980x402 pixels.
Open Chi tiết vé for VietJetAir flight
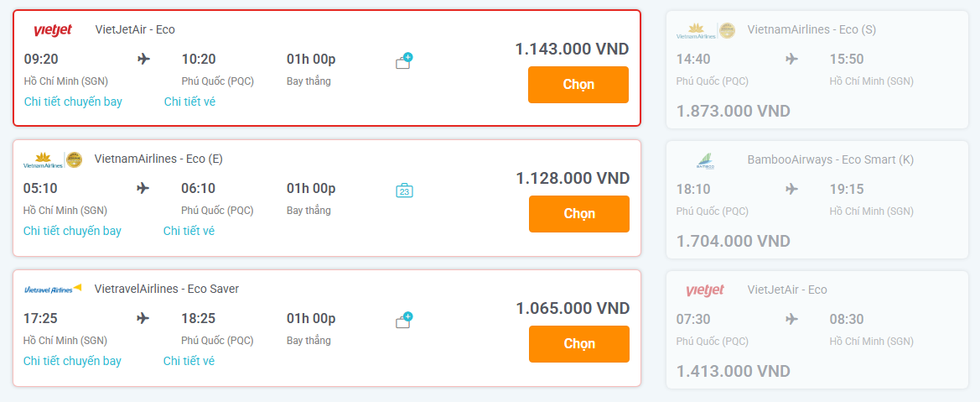coord(190,102)
